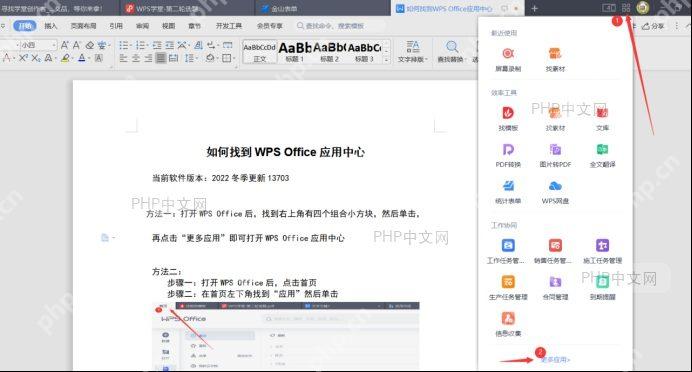Open the 销售任务管理 sales task app
692x372 pixels.
pyautogui.click(x=553, y=251)
